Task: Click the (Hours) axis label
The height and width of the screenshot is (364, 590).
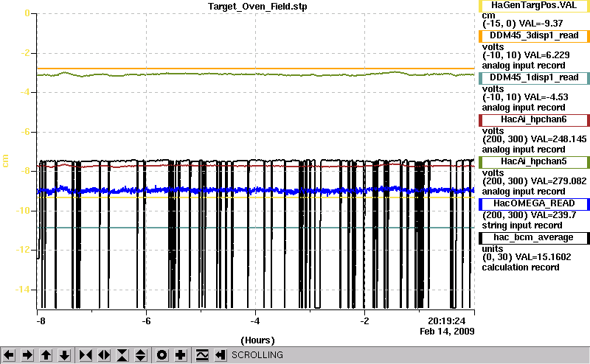Action: 257,340
